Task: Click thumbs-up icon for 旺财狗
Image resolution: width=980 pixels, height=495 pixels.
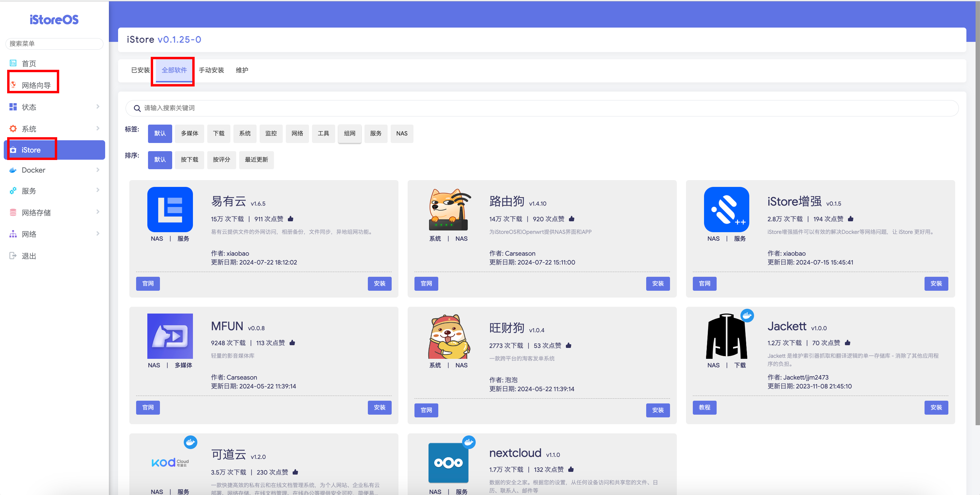Action: tap(568, 346)
